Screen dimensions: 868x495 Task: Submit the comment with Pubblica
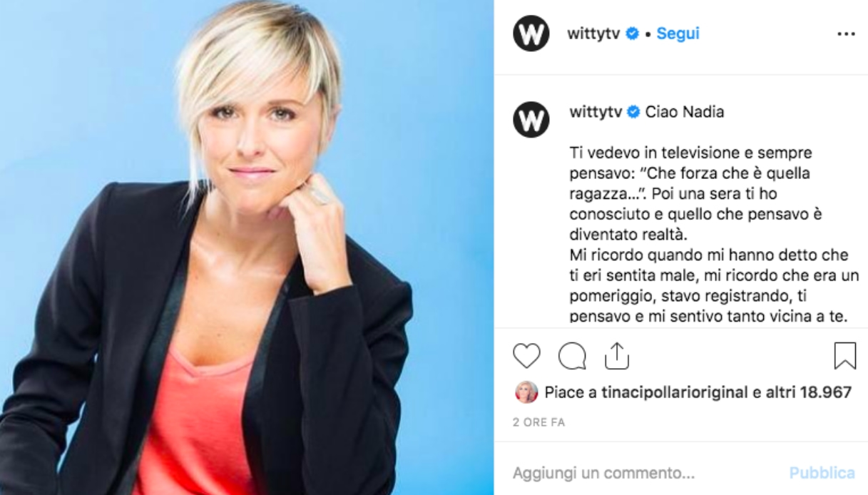[x=822, y=473]
